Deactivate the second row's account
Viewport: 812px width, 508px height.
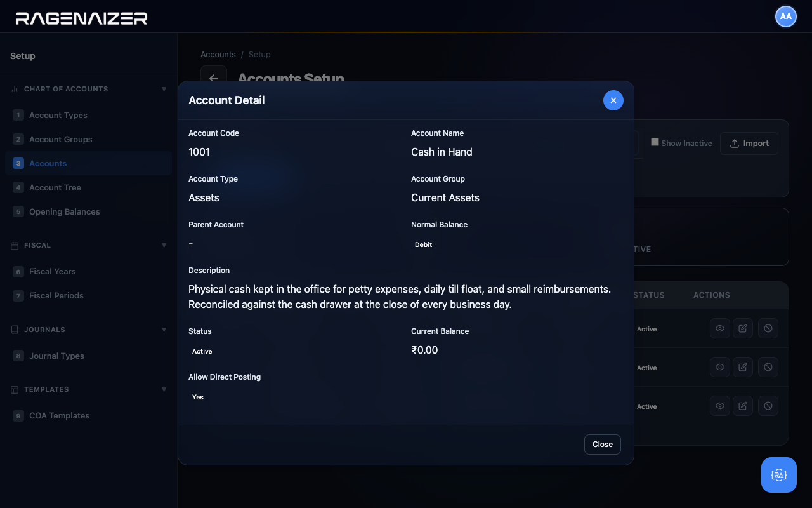[768, 367]
